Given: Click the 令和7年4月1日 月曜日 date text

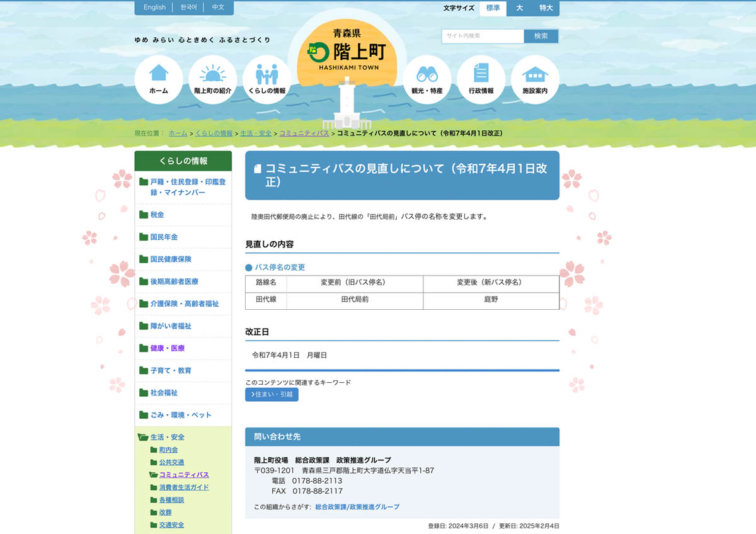Looking at the screenshot, I should (290, 355).
